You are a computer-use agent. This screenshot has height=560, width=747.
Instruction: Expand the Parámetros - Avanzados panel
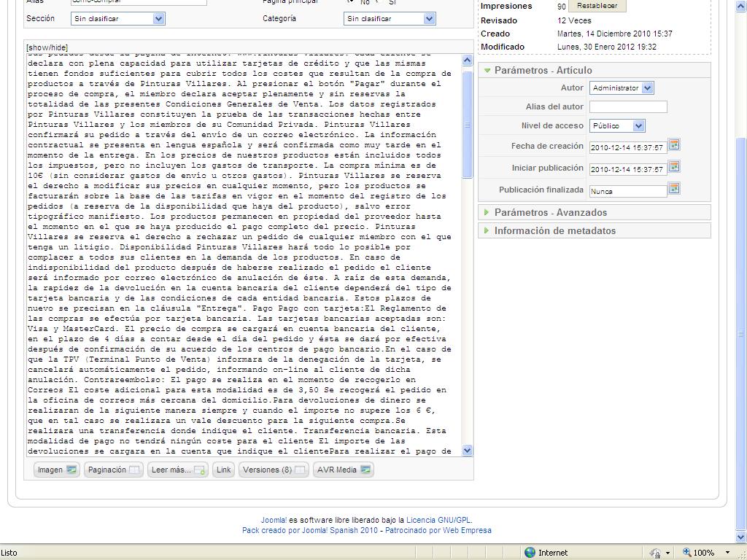(550, 212)
